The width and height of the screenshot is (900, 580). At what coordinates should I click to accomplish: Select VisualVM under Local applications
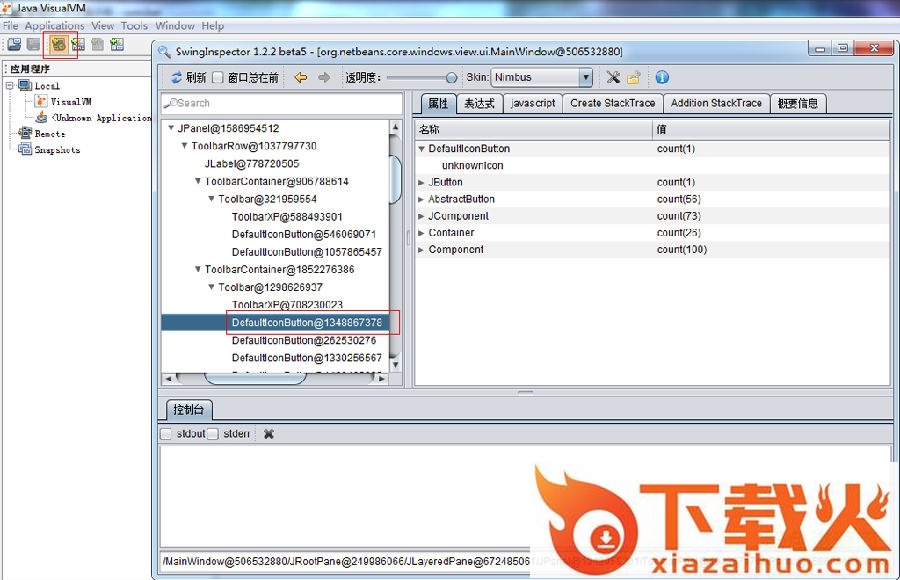pyautogui.click(x=71, y=102)
